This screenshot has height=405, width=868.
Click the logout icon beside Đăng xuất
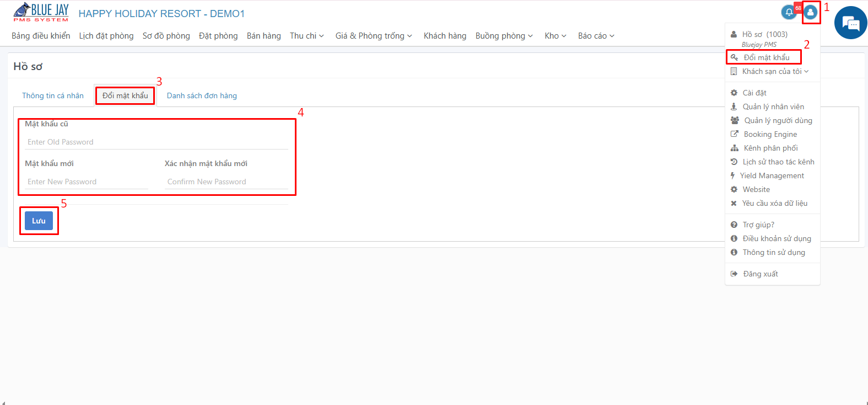(x=734, y=274)
